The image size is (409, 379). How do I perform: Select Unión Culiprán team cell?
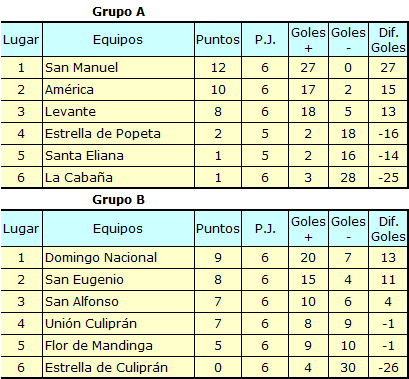[x=118, y=324]
